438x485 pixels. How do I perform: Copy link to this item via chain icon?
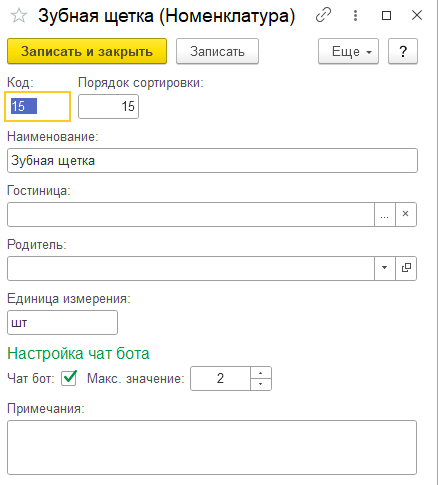(x=323, y=15)
